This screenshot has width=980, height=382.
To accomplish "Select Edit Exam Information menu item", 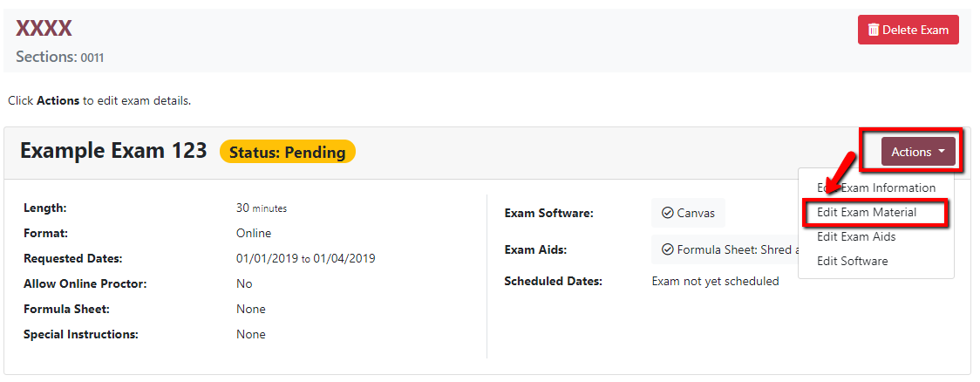I will (x=875, y=188).
